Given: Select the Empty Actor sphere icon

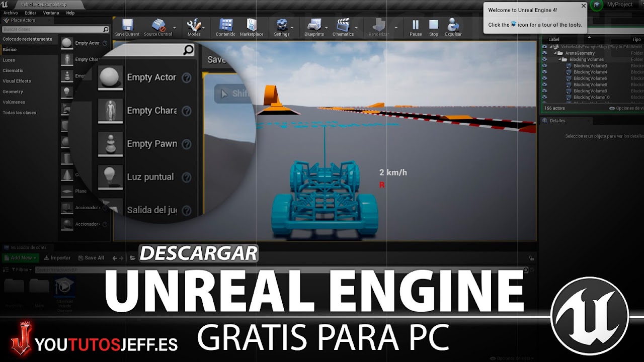Looking at the screenshot, I should tap(66, 43).
